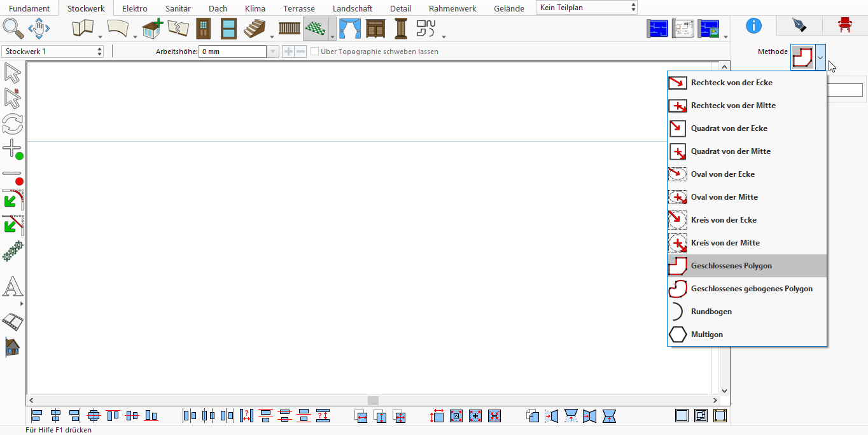
Task: Open the Dach tab
Action: [218, 8]
